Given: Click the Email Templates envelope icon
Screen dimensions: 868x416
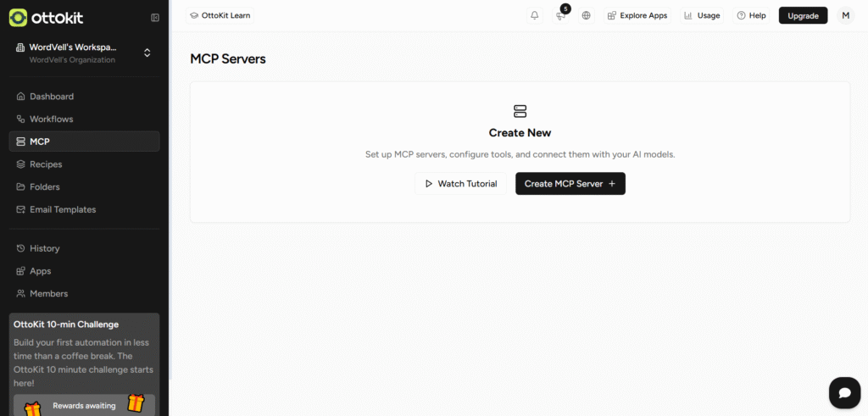Looking at the screenshot, I should click(20, 209).
